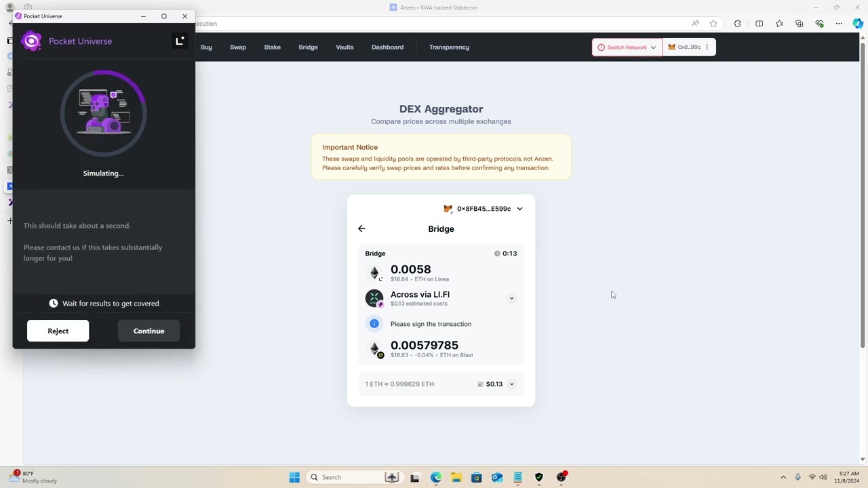Click the volume icon in system tray
Image resolution: width=868 pixels, height=488 pixels.
[823, 477]
